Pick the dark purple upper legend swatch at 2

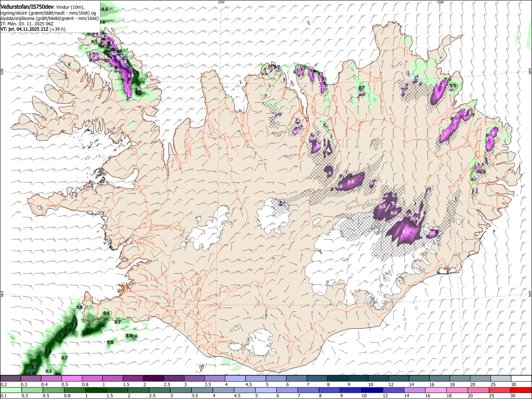tap(153, 378)
